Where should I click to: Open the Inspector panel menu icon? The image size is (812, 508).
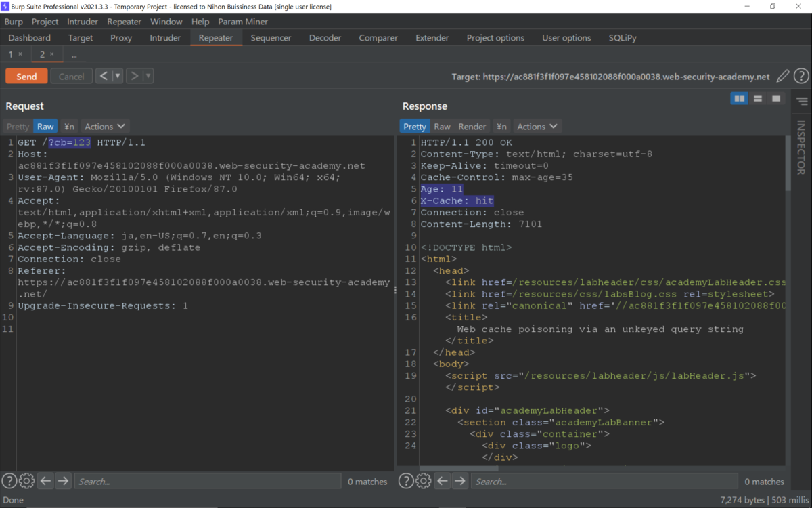coord(802,102)
